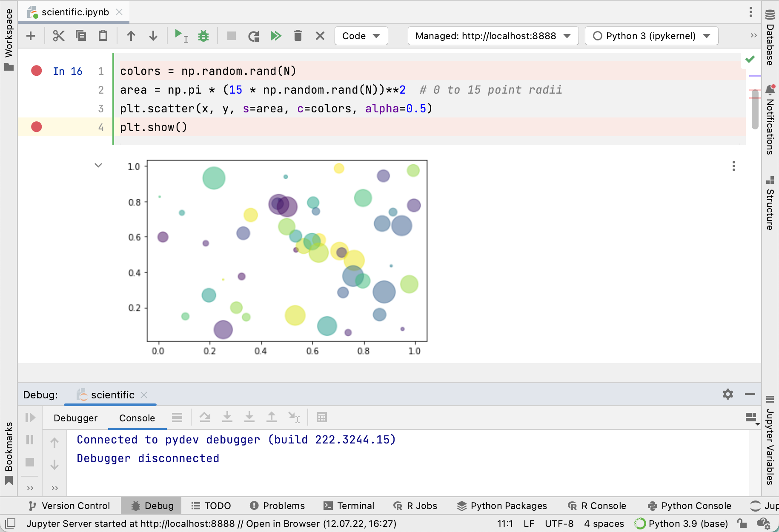
Task: Move the cell down with arrow icon
Action: pyautogui.click(x=153, y=36)
